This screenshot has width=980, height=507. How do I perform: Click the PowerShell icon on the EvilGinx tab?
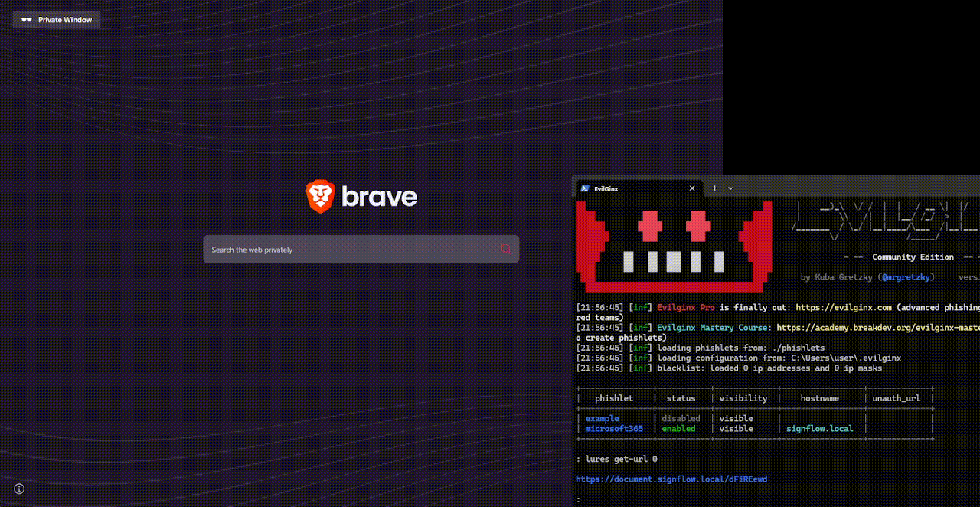pos(585,188)
